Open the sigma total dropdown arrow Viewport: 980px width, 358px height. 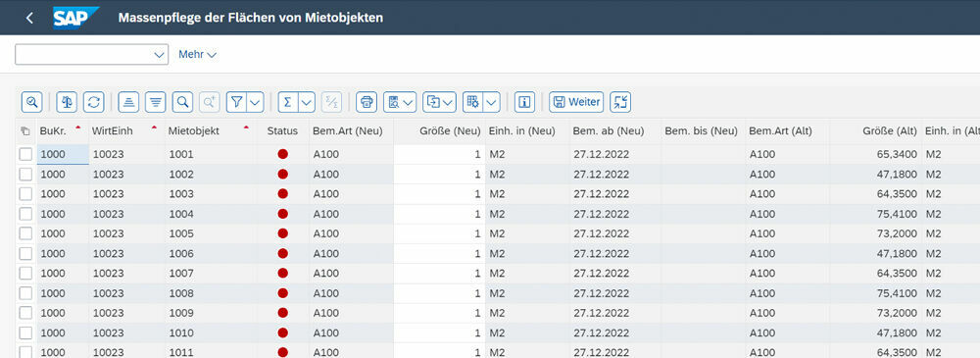coord(307,102)
